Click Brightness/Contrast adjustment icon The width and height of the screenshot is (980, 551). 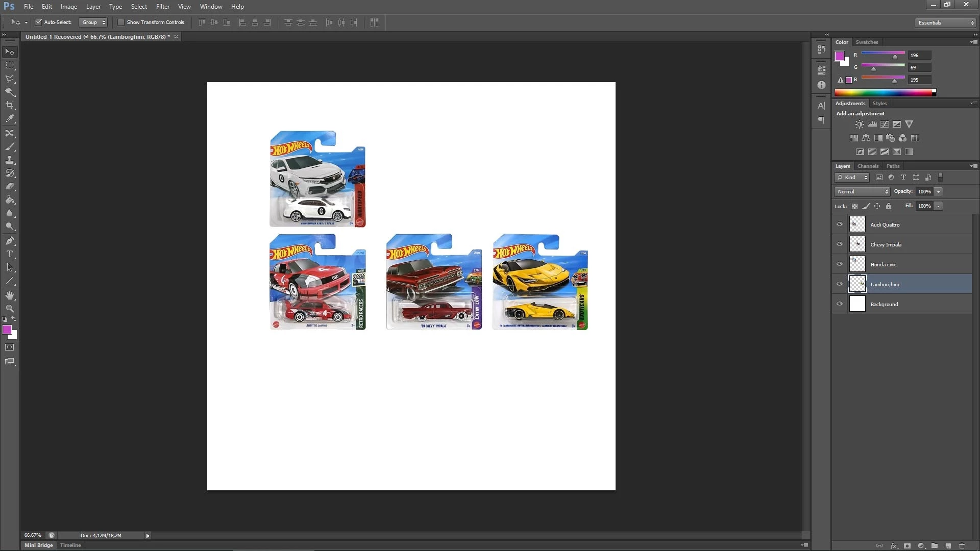tap(860, 124)
